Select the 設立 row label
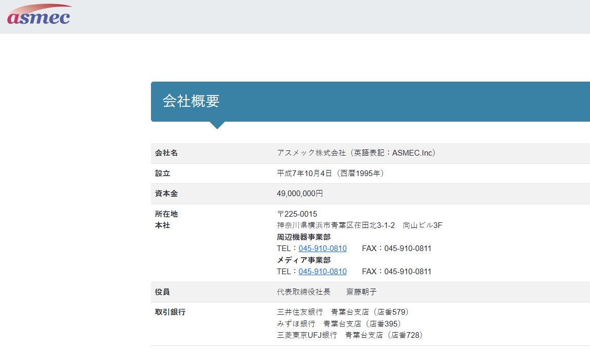This screenshot has width=590, height=364. [162, 174]
